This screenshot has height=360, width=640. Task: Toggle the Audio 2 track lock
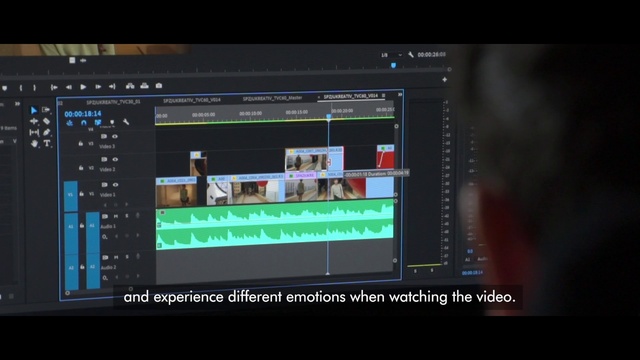[82, 267]
